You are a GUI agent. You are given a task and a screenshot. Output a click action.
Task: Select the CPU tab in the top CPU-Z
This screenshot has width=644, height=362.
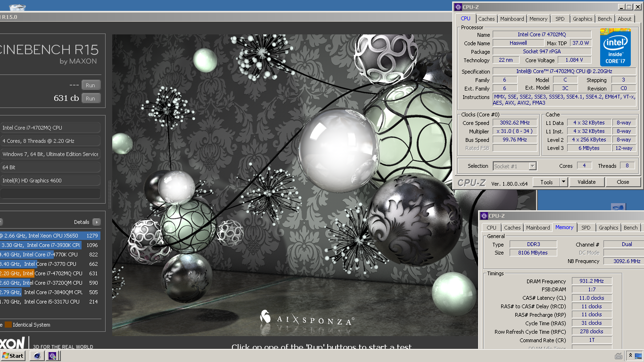[x=465, y=18]
